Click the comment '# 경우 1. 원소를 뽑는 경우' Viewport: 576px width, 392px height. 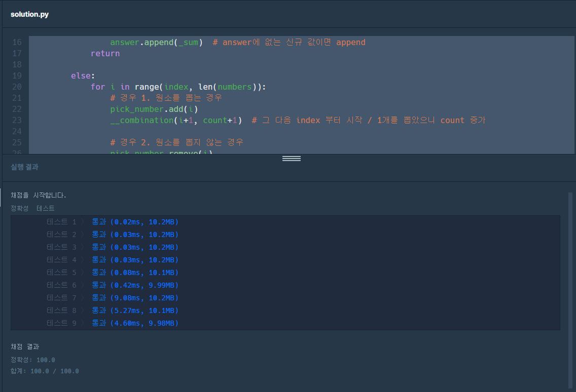(166, 98)
